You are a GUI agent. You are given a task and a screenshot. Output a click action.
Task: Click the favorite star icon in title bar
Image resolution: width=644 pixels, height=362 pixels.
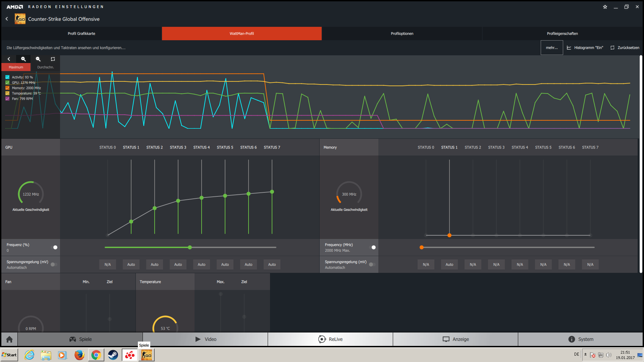pyautogui.click(x=605, y=7)
